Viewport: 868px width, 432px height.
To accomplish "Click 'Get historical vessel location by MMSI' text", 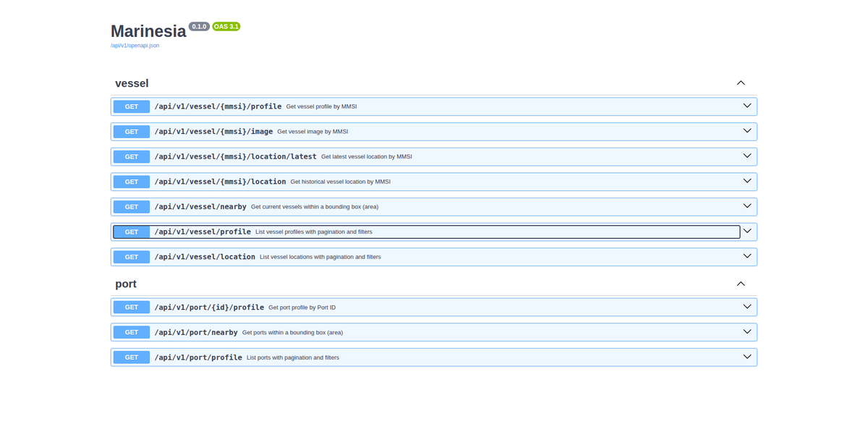I will tap(341, 182).
